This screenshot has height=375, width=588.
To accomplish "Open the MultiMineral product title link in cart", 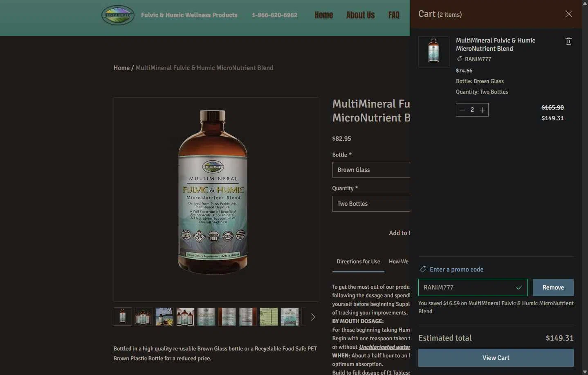I will 496,44.
